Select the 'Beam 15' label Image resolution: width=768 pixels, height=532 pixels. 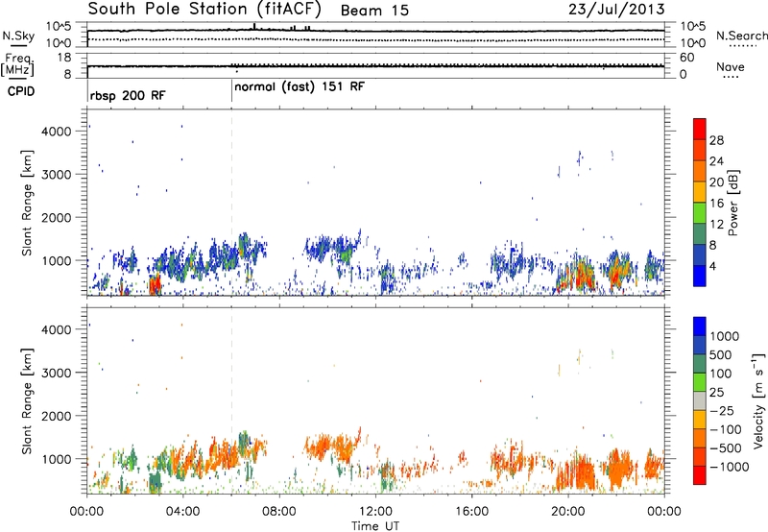coord(374,11)
